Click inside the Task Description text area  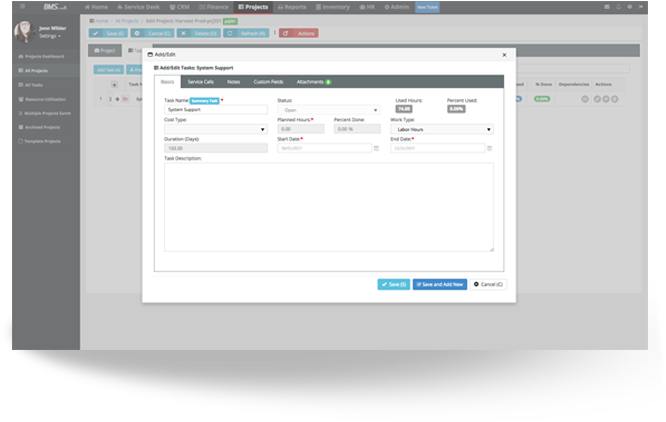[329, 207]
